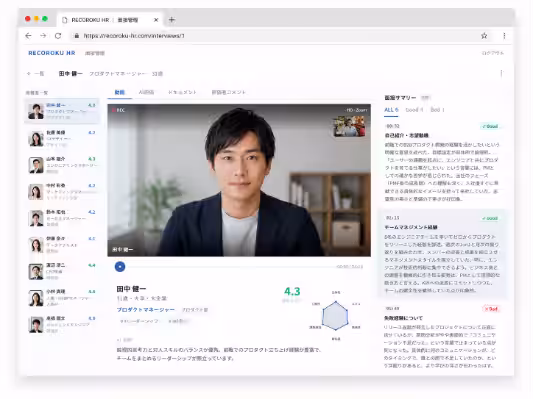Image resolution: width=534 pixels, height=400 pixels.
Task: Select the second candidate rated 4.2
Action: (x=62, y=218)
